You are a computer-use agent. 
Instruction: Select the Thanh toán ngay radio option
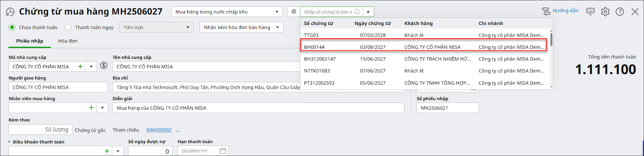tap(68, 27)
